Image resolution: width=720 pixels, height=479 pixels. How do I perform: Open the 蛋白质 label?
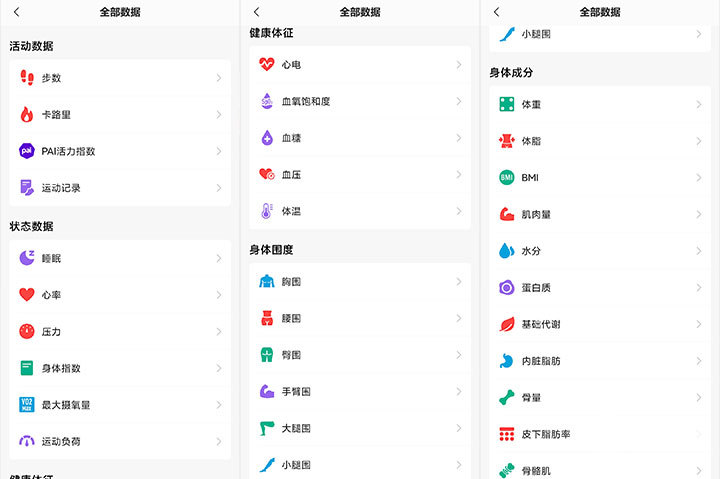click(536, 287)
